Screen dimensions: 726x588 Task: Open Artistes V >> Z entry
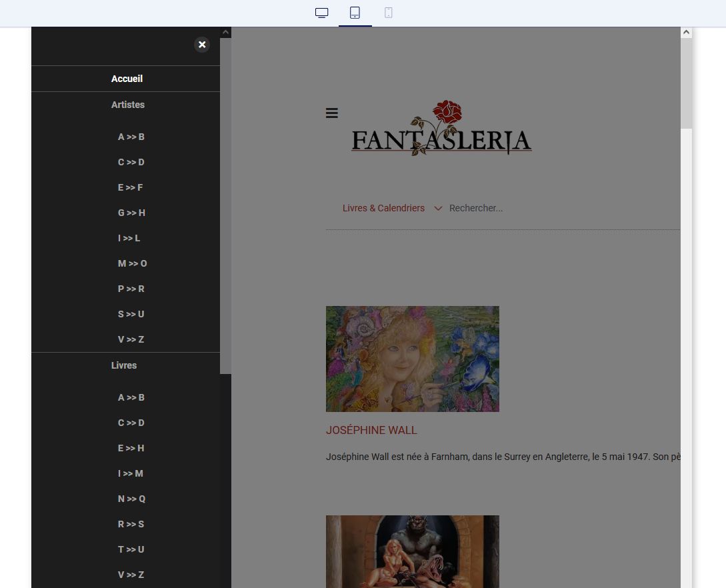pos(131,339)
